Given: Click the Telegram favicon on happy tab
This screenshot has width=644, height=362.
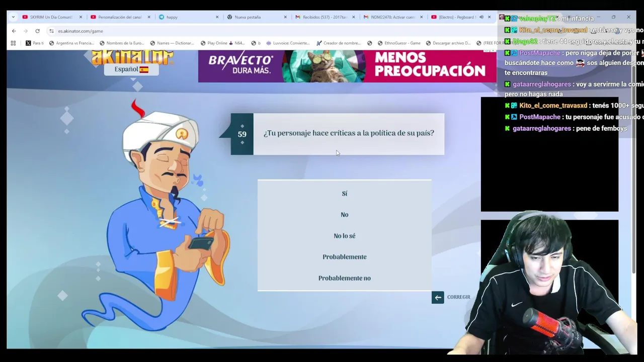Looking at the screenshot, I should (x=162, y=17).
